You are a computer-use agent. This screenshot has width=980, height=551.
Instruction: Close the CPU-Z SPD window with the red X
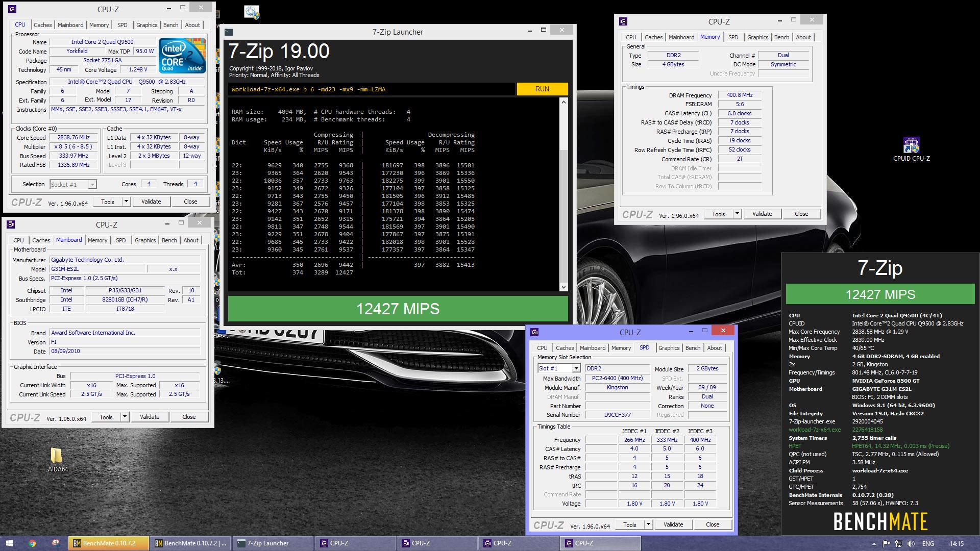click(723, 331)
